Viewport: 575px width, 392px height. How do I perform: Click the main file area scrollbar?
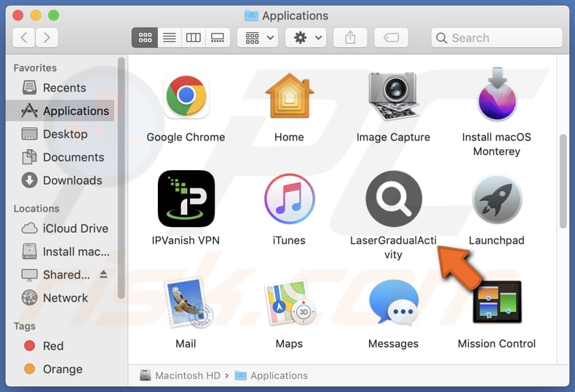tap(563, 182)
